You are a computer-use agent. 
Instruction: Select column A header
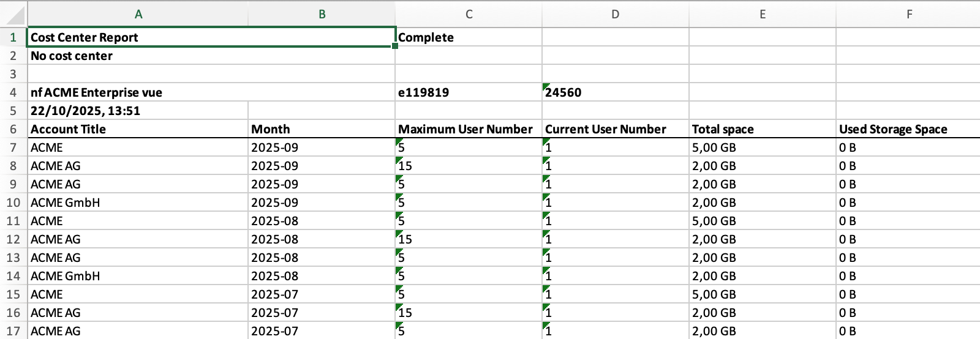point(138,14)
